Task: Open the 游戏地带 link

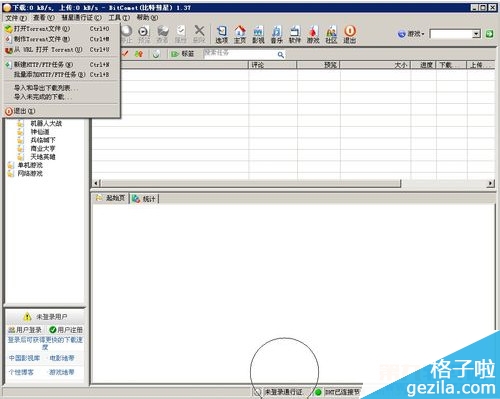Action: point(62,372)
